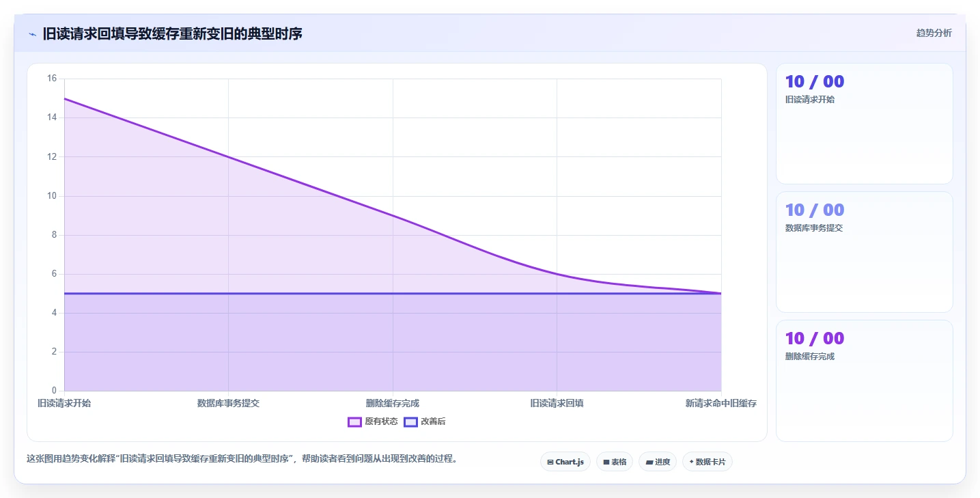Select the Chart.js tag chip
The height and width of the screenshot is (498, 980).
tap(565, 462)
